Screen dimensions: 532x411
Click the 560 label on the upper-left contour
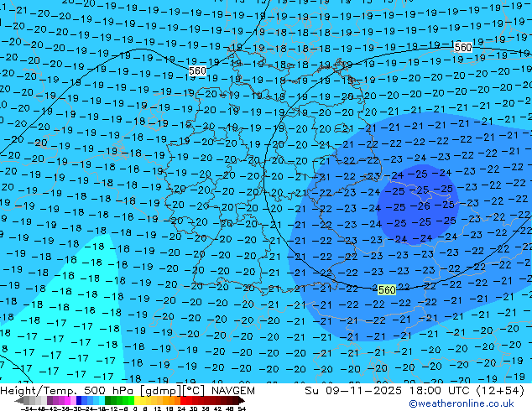[197, 70]
